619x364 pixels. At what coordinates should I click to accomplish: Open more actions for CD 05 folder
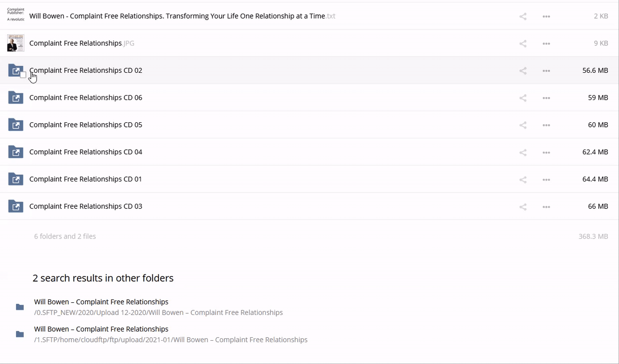coord(546,125)
